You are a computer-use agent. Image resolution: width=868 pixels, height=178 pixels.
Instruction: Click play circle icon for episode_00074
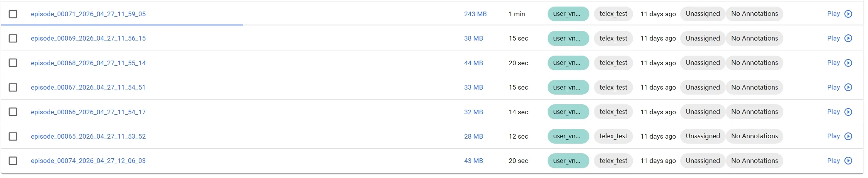pyautogui.click(x=848, y=161)
